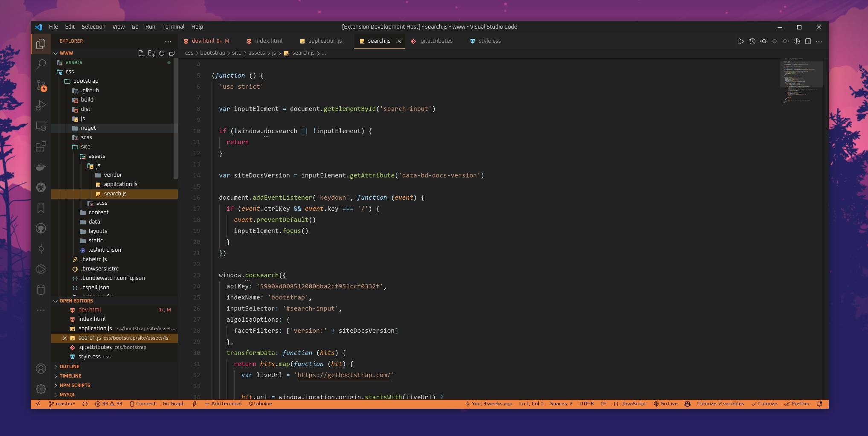Click New Folder icon in WWW header

tap(151, 53)
